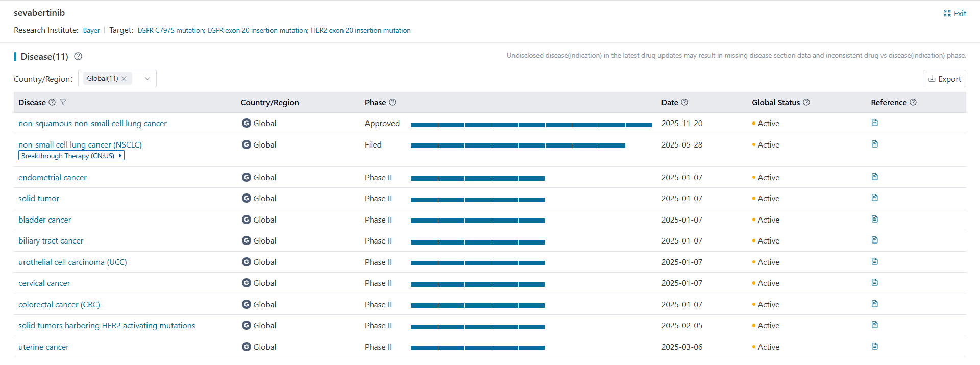Screen dimensions: 980x365
Task: Open the colorectal cancer (CRC) disease link
Action: tap(59, 304)
